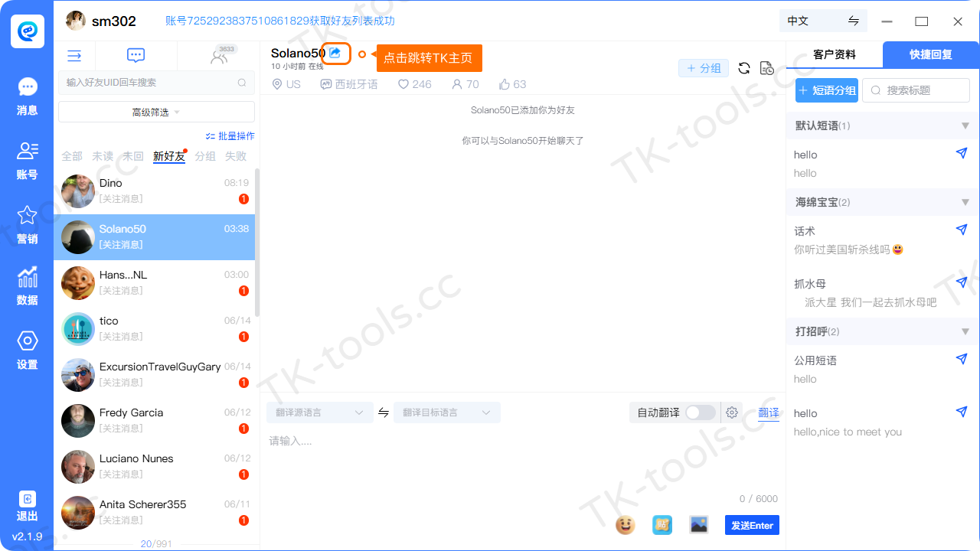This screenshot has width=980, height=551.
Task: Open the chat with Hans...NL
Action: pos(154,283)
